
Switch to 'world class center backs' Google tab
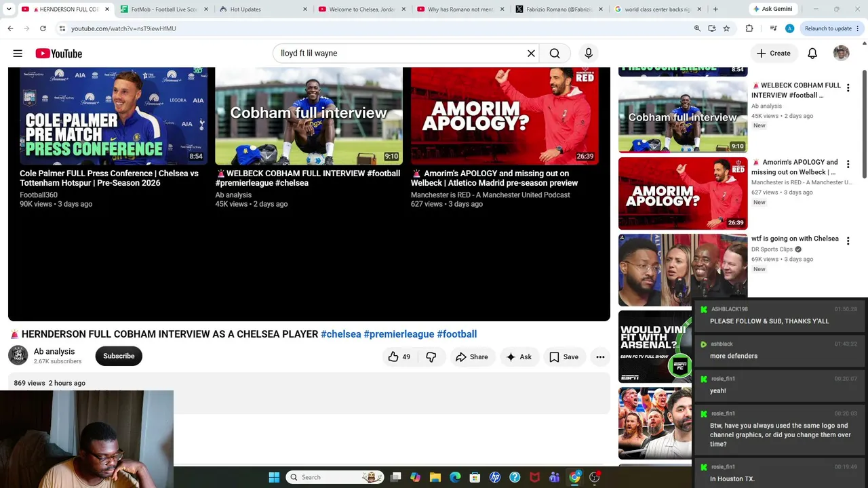pyautogui.click(x=659, y=9)
